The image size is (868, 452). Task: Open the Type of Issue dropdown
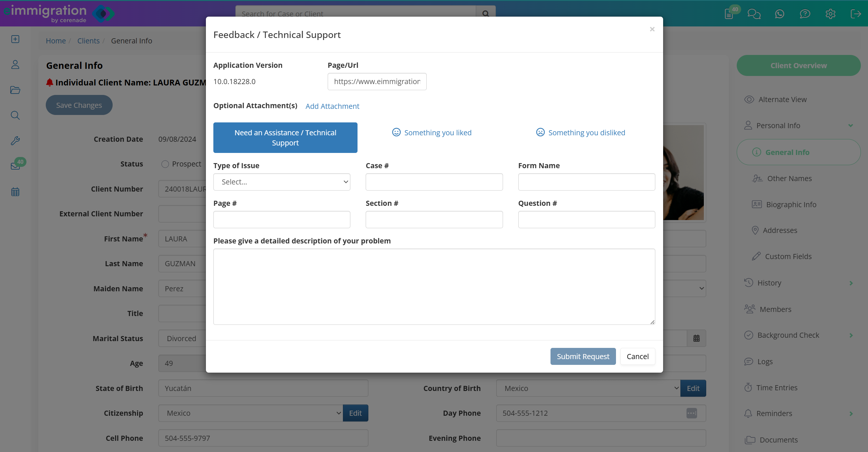282,182
